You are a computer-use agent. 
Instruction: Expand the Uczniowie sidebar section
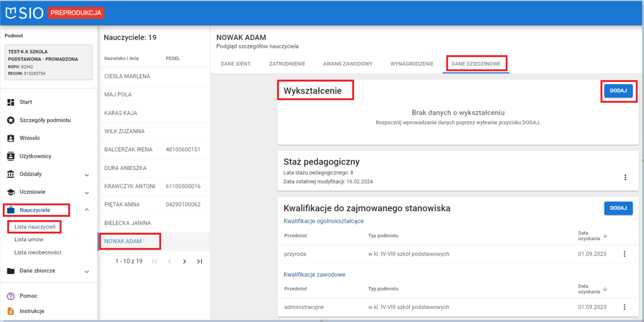pyautogui.click(x=86, y=192)
